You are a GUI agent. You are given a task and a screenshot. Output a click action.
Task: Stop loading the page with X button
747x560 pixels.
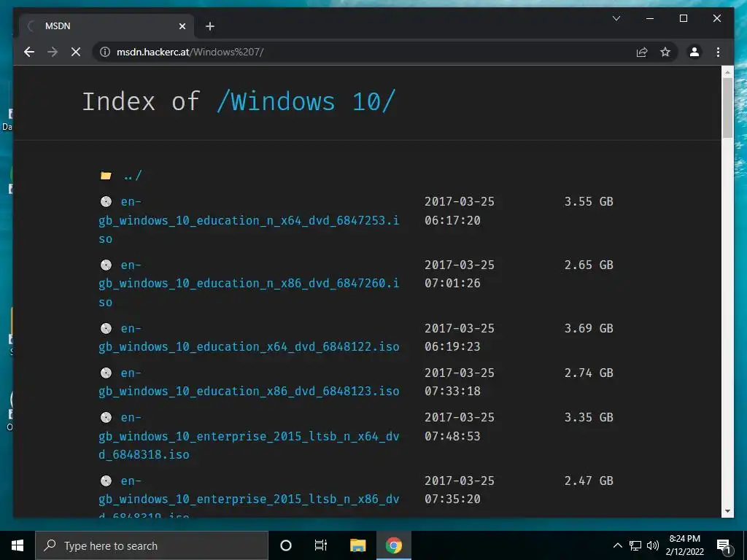point(76,52)
